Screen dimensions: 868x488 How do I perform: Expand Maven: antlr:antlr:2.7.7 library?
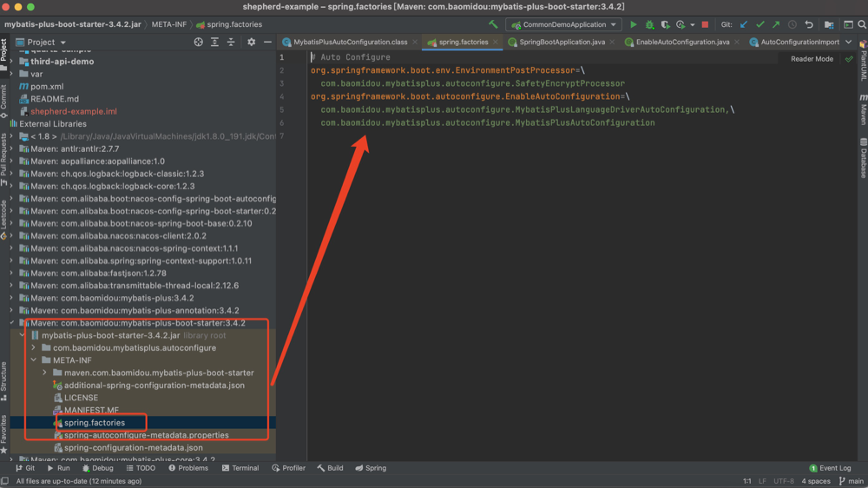tap(11, 149)
